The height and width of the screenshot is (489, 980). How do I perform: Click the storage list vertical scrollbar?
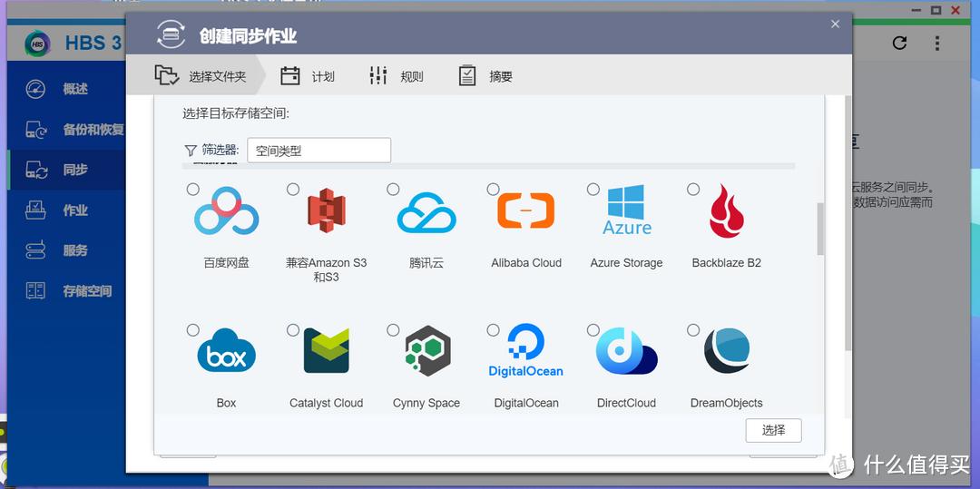821,229
